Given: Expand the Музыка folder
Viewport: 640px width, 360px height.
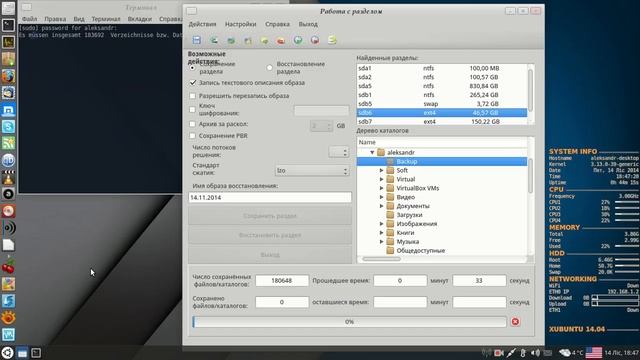Looking at the screenshot, I should tap(382, 242).
